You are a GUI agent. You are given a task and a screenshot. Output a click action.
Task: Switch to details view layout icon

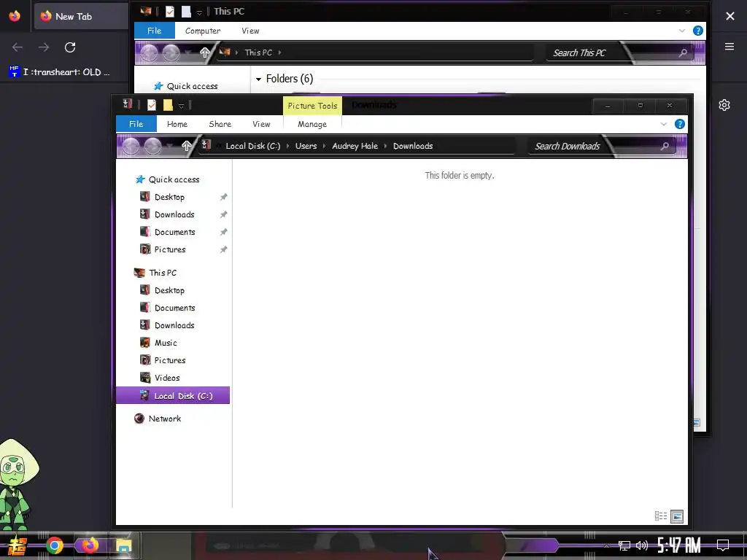(661, 516)
